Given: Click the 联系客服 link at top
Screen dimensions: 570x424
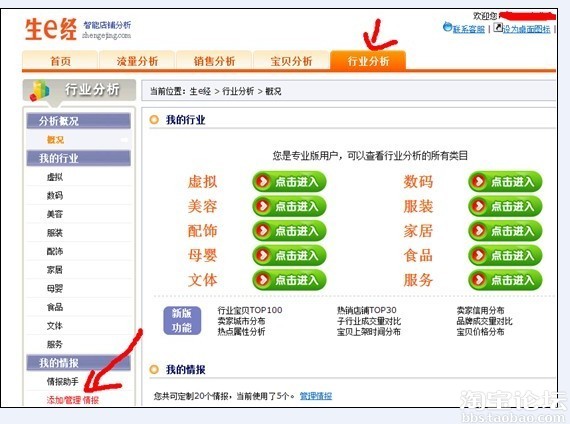Looking at the screenshot, I should [469, 29].
